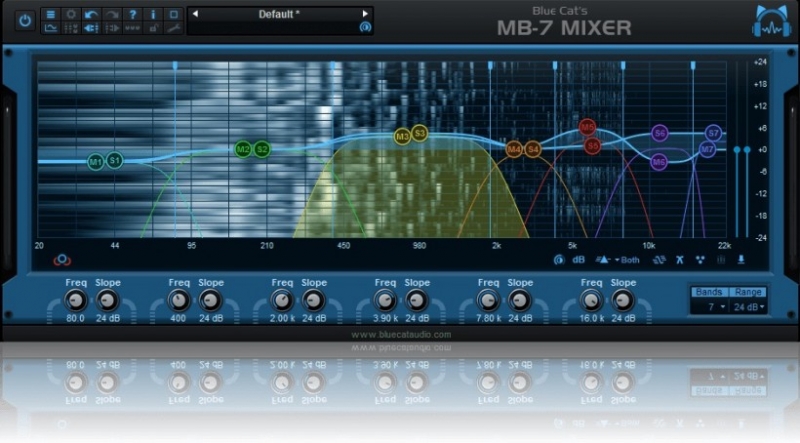Go to next preset with right arrow
Image resolution: width=800 pixels, height=443 pixels.
[x=365, y=14]
